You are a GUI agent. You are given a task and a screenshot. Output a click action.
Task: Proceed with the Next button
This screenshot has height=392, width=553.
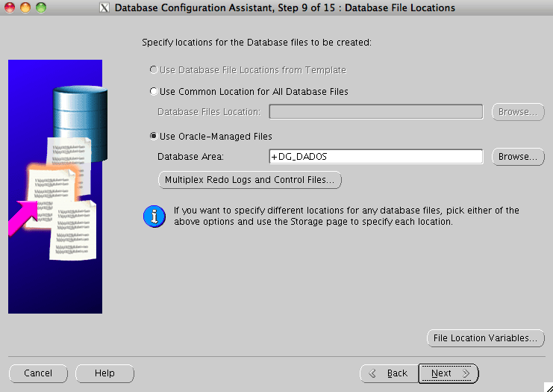[x=448, y=373]
